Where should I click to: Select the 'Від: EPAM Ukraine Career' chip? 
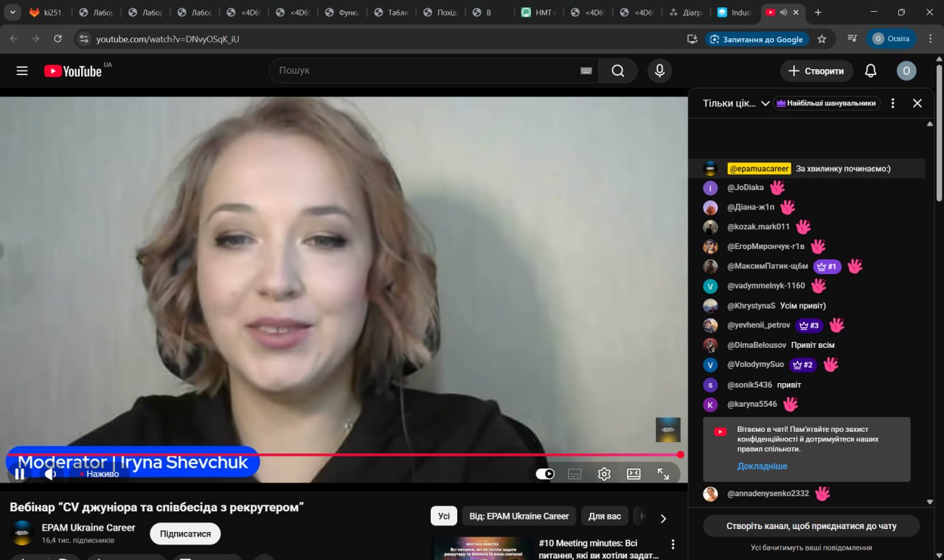(x=519, y=516)
